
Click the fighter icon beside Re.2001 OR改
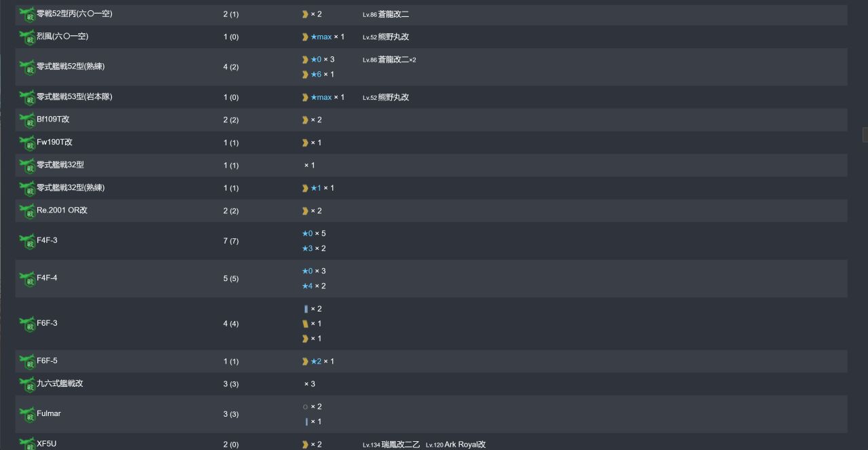tap(27, 211)
